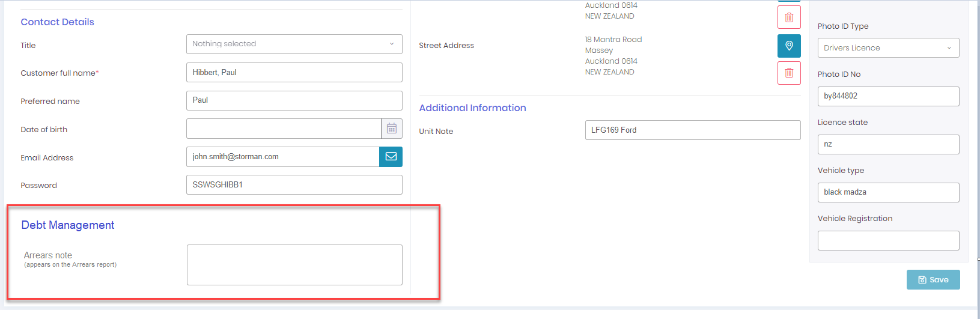Edit the Unit Note field
The height and width of the screenshot is (319, 980).
692,130
